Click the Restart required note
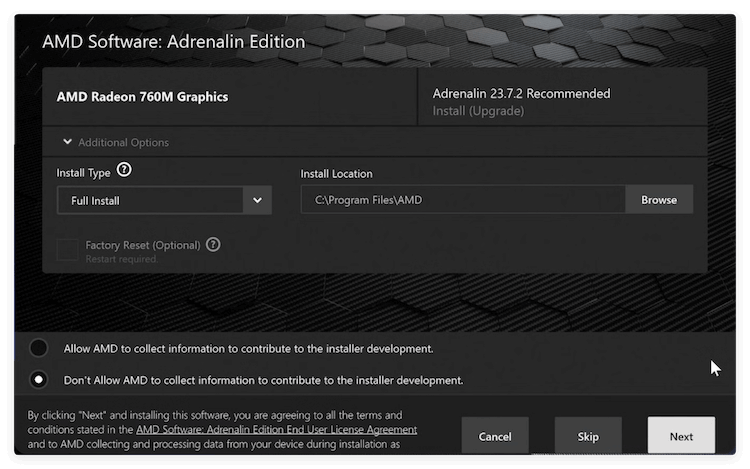The width and height of the screenshot is (750, 469). tap(121, 259)
